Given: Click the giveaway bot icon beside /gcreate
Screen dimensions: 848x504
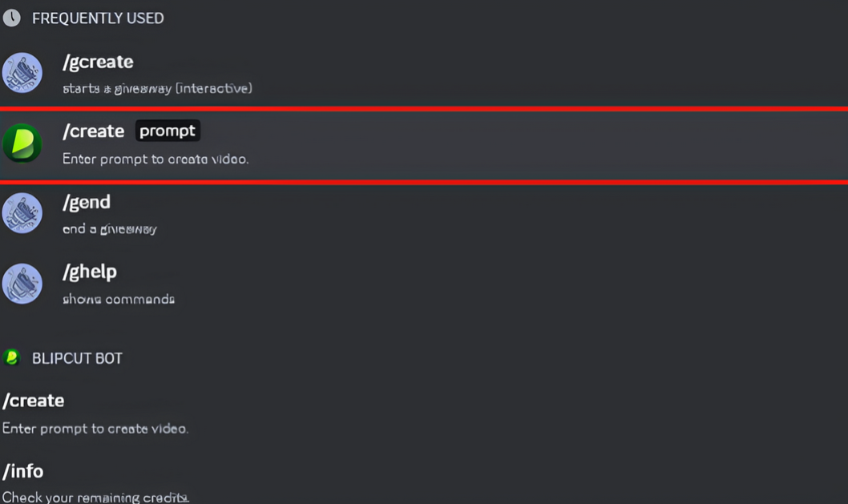Looking at the screenshot, I should (x=22, y=72).
